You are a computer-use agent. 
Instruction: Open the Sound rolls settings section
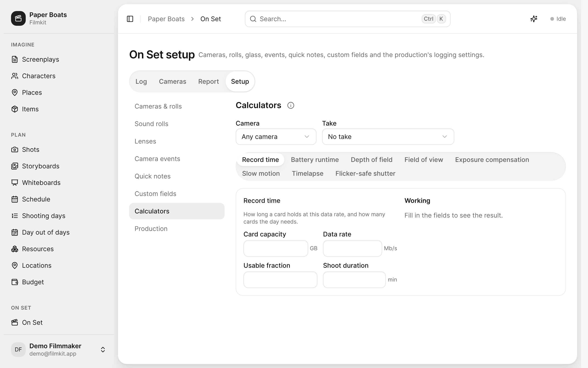[177, 124]
